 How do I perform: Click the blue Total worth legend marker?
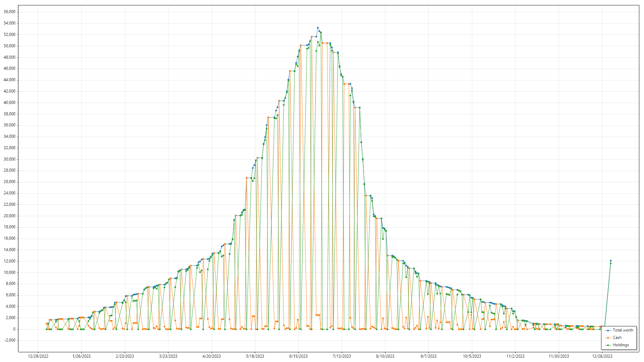[x=608, y=330]
